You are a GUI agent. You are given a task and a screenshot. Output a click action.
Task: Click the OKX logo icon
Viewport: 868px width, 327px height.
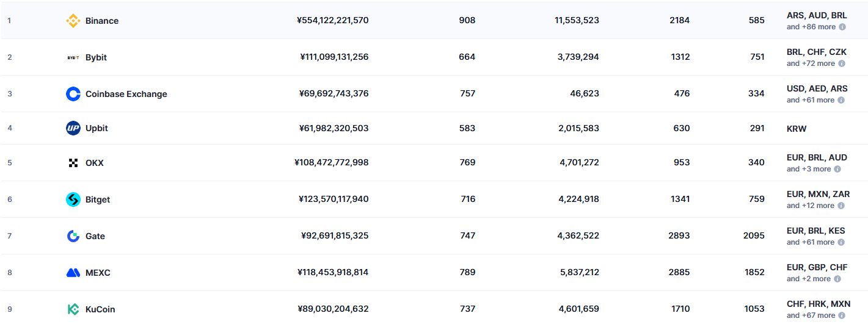tap(73, 163)
